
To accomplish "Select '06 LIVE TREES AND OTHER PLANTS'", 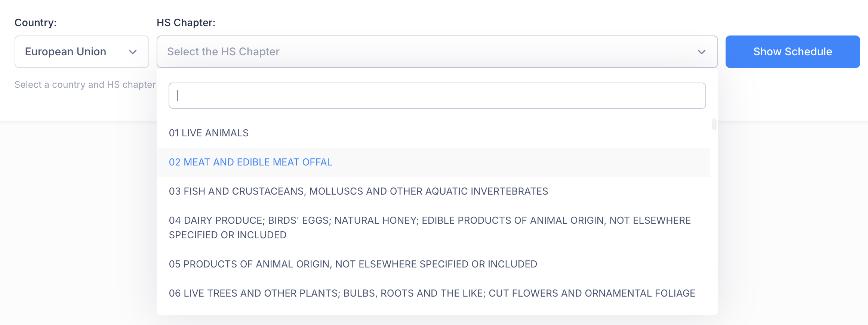I will tap(432, 293).
